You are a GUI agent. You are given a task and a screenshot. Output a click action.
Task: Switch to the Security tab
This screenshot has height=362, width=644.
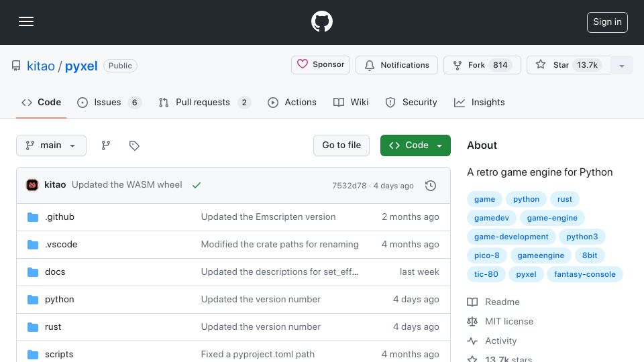pyautogui.click(x=411, y=102)
